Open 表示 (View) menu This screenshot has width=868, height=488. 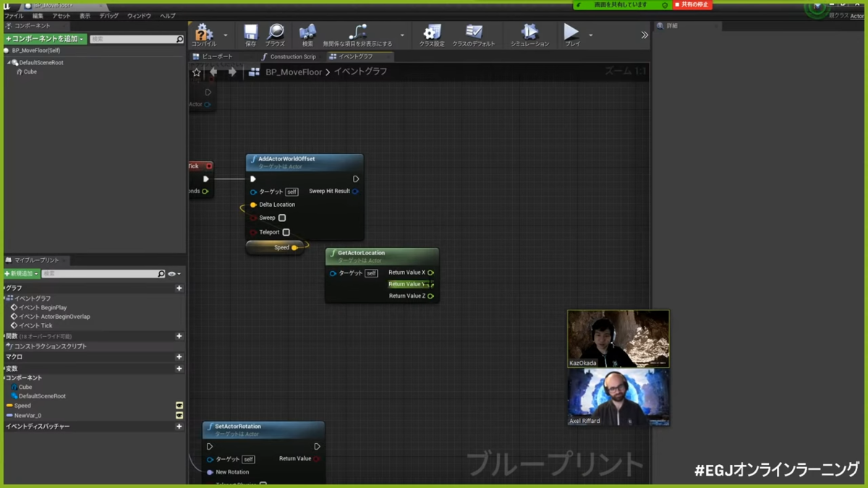(85, 16)
